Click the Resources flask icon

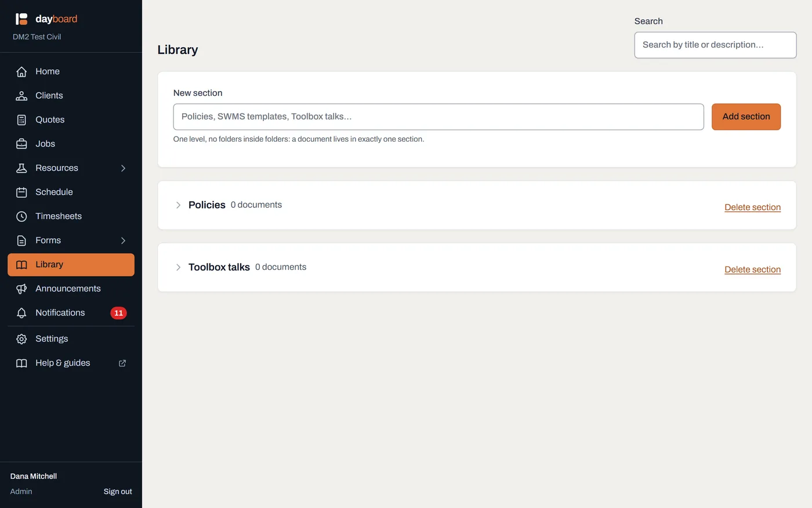[x=21, y=168]
